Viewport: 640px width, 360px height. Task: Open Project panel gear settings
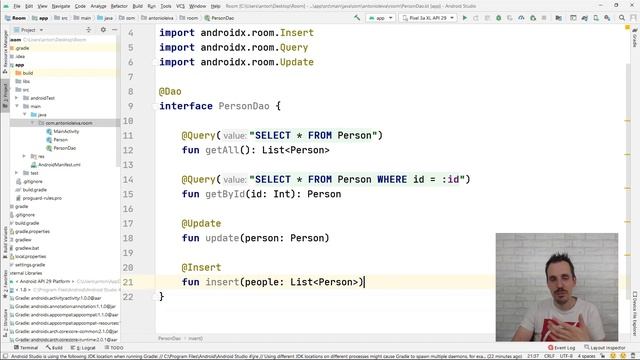103,30
